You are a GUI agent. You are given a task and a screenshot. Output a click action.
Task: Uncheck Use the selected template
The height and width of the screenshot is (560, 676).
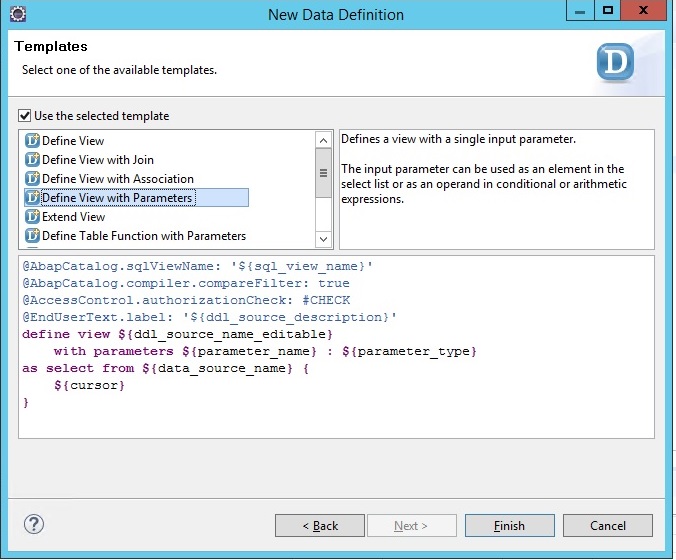point(25,116)
